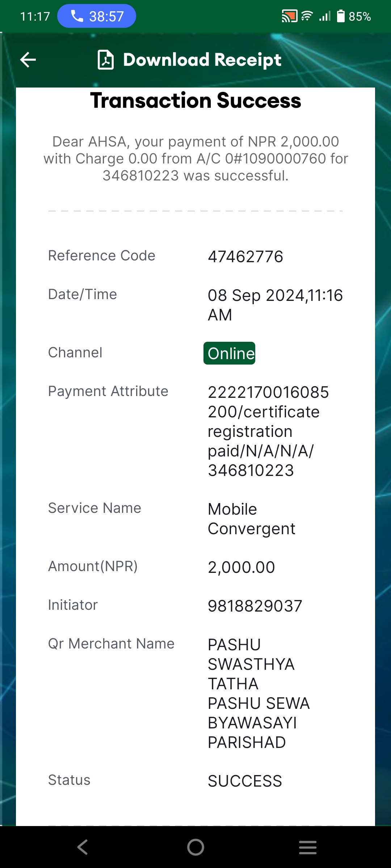Tap the screen cast status icon
Viewport: 391px width, 868px height.
tap(289, 16)
